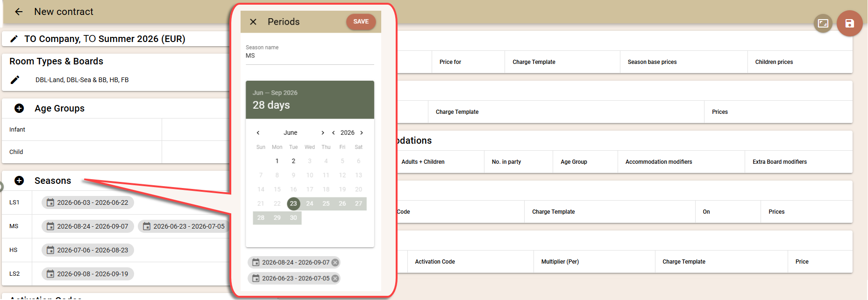Click DBL-Land, DBL-Sea & BB, HB, FB text

coord(82,80)
